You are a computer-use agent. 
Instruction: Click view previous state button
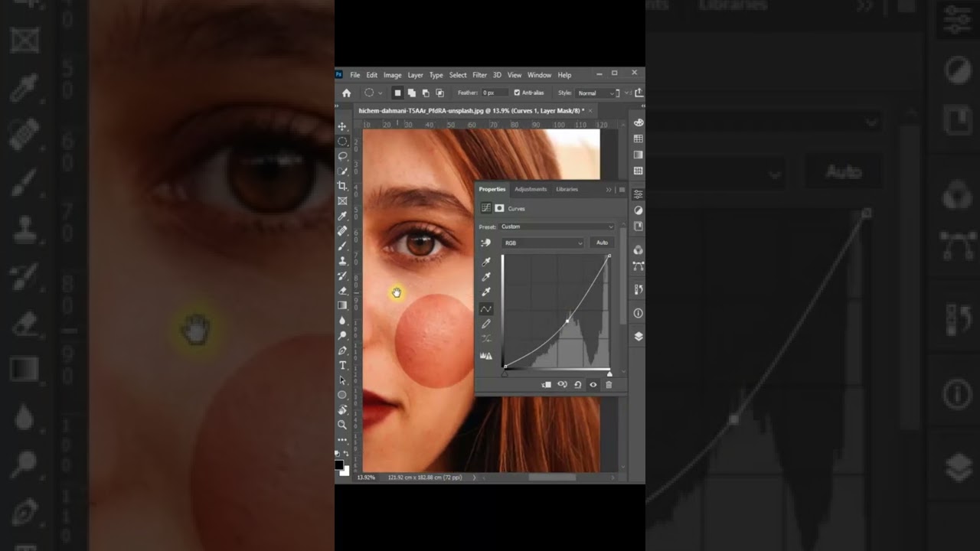point(562,385)
